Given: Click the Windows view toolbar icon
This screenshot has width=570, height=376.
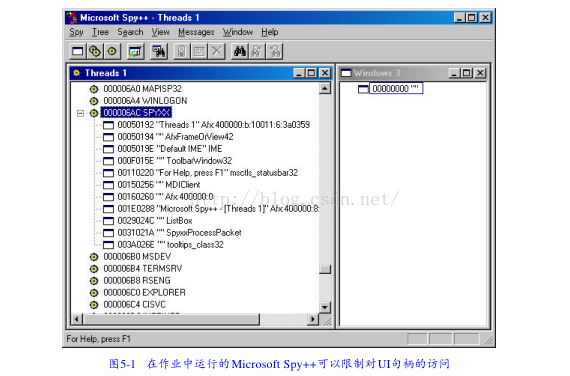Looking at the screenshot, I should [78, 51].
